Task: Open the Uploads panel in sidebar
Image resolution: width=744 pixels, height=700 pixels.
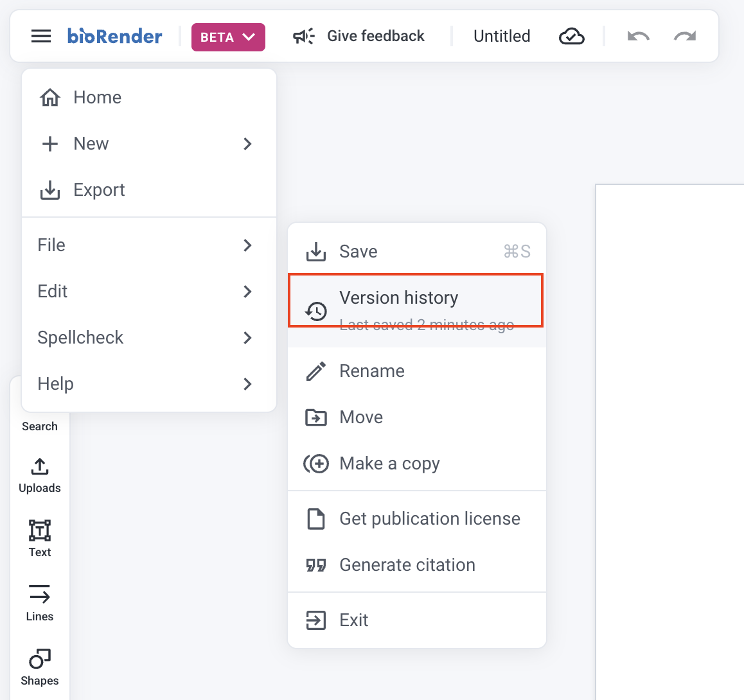Action: (x=40, y=475)
